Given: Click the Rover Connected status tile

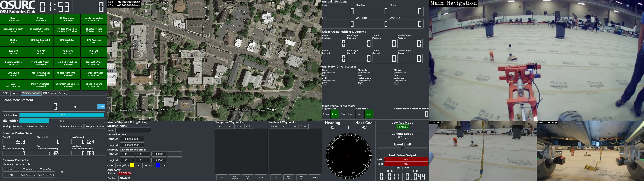Looking at the screenshot, I should click(x=13, y=19).
